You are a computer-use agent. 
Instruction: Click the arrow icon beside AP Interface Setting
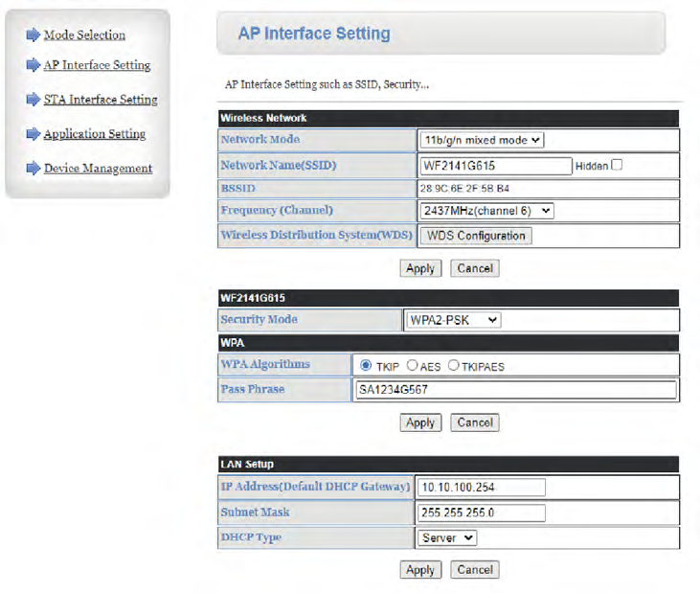coord(33,65)
